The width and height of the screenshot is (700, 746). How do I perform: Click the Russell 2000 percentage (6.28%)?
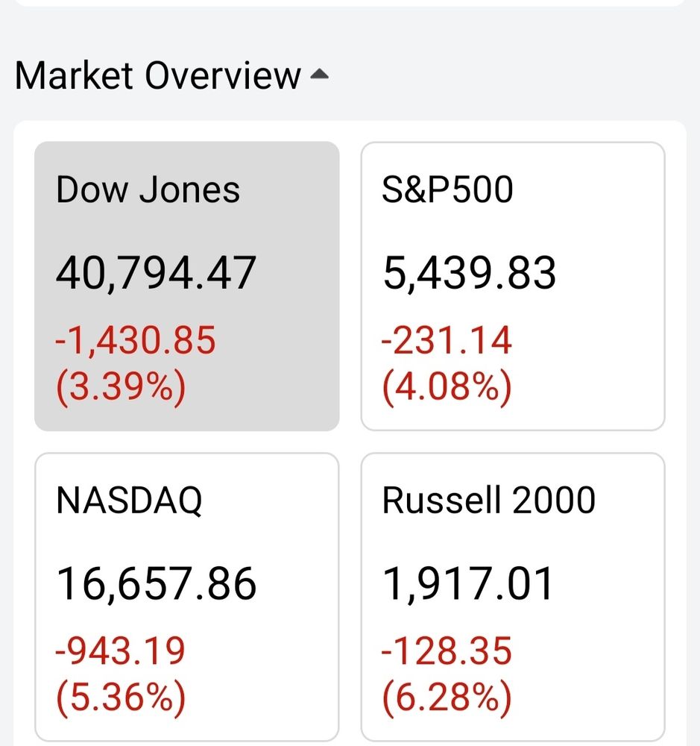click(x=447, y=698)
